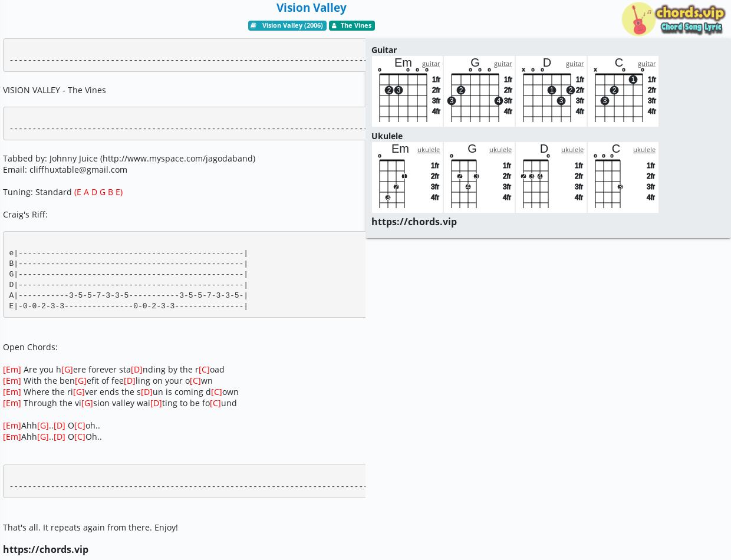Follow the ukulele link beside the Em chord
Image resolution: width=731 pixels, height=560 pixels.
click(x=429, y=150)
